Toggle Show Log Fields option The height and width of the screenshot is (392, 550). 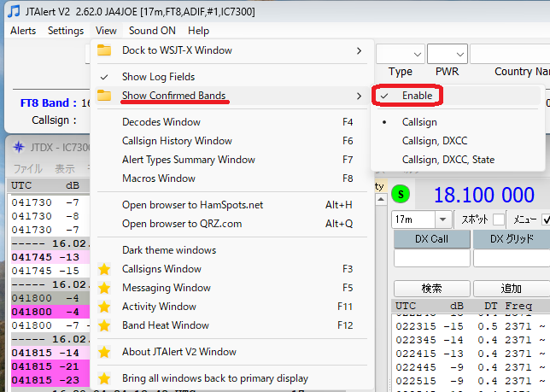[231, 77]
